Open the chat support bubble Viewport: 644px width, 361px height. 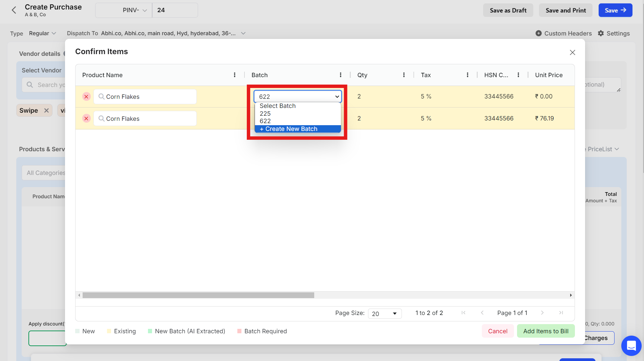[x=631, y=345]
